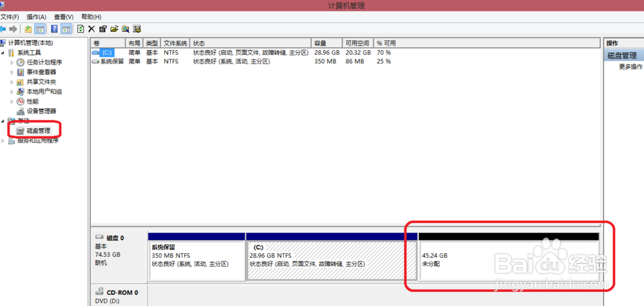644x306 pixels.
Task: Click the Up one level folder icon
Action: point(28,29)
